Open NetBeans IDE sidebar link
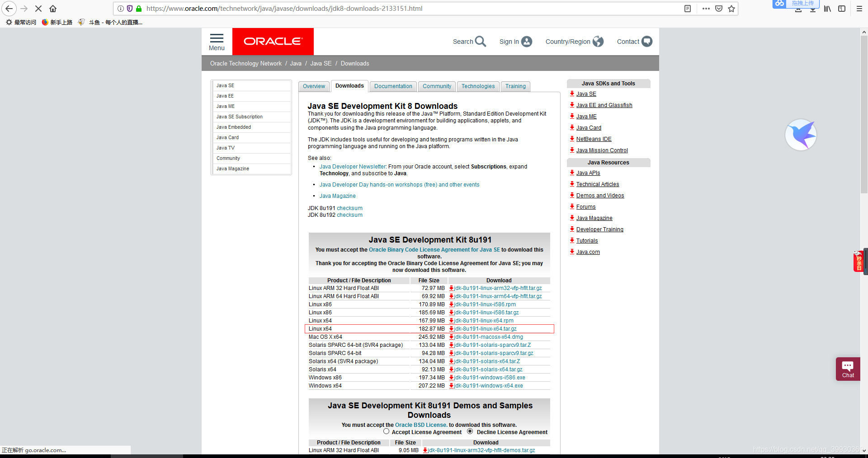 [594, 139]
